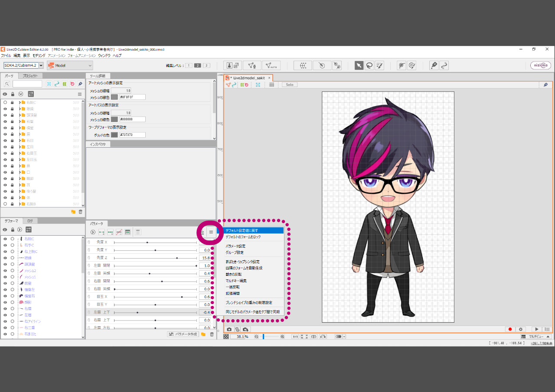Open the マルチビュー dropdown
Screen dimensions: 555x392
point(536,337)
